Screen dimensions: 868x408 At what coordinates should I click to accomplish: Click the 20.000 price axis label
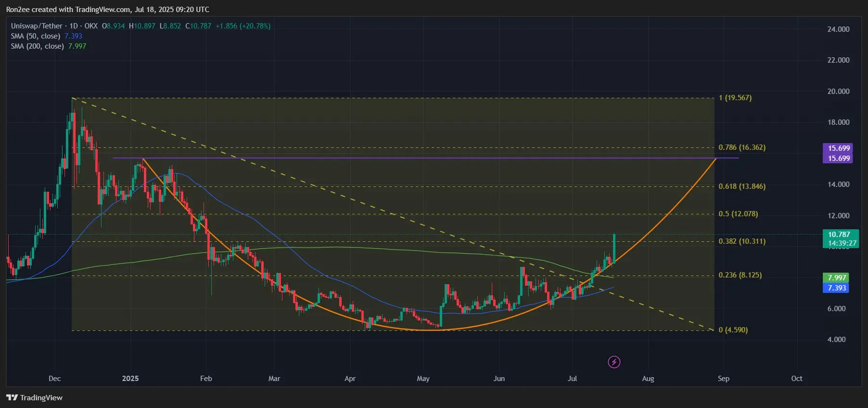click(838, 92)
